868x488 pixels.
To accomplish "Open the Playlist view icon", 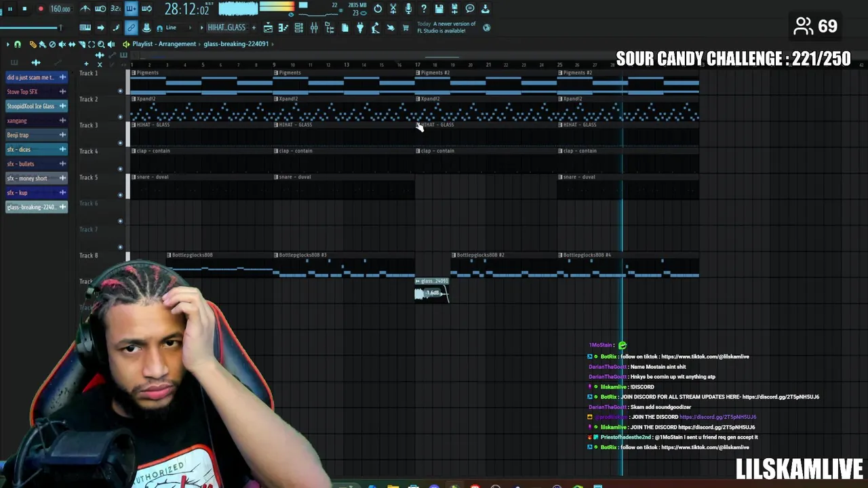I will tap(268, 28).
